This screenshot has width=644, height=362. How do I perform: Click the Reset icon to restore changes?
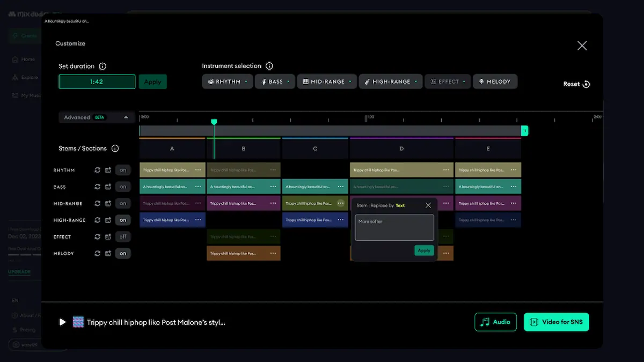[586, 84]
